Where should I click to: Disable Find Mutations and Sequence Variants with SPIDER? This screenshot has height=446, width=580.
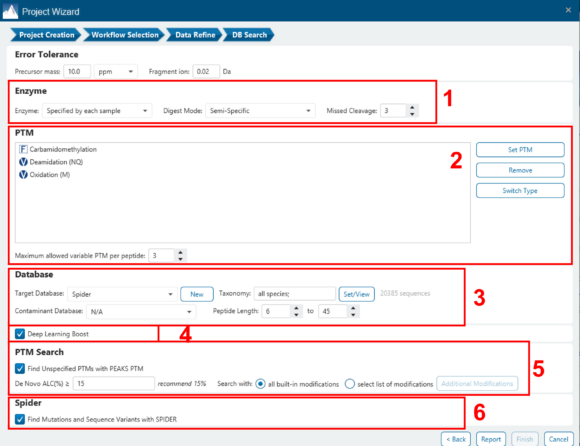click(20, 419)
